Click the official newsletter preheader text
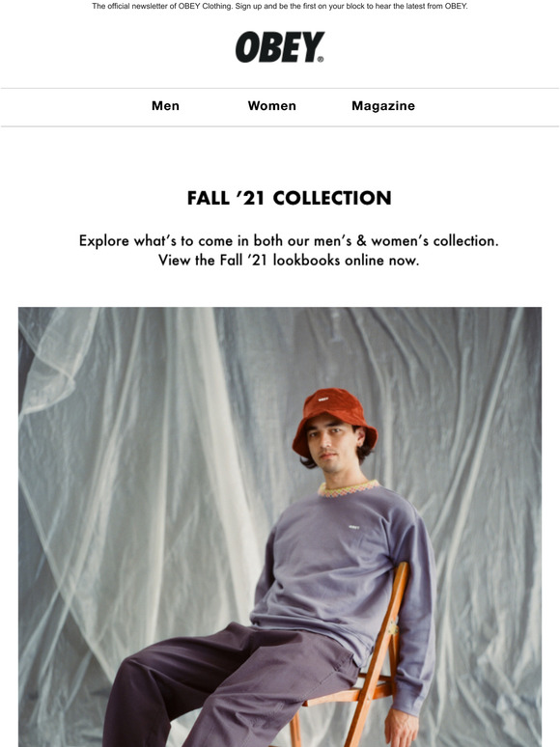This screenshot has height=747, width=560. [280, 6]
